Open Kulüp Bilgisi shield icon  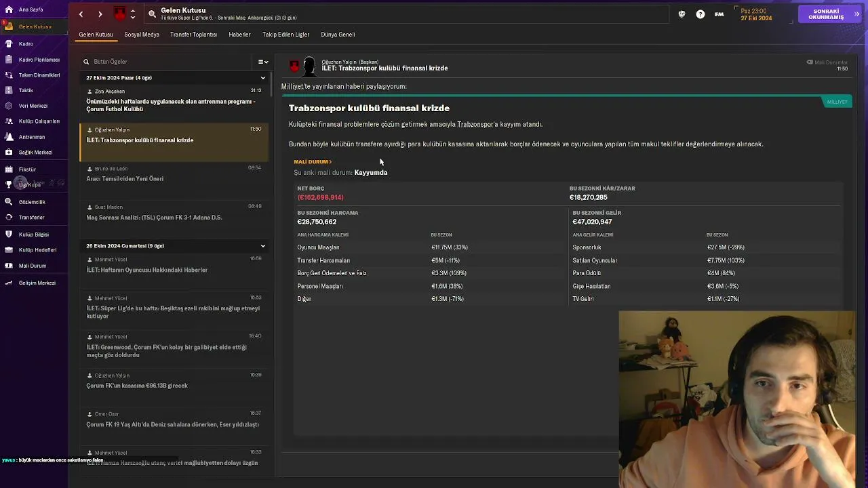tap(9, 235)
